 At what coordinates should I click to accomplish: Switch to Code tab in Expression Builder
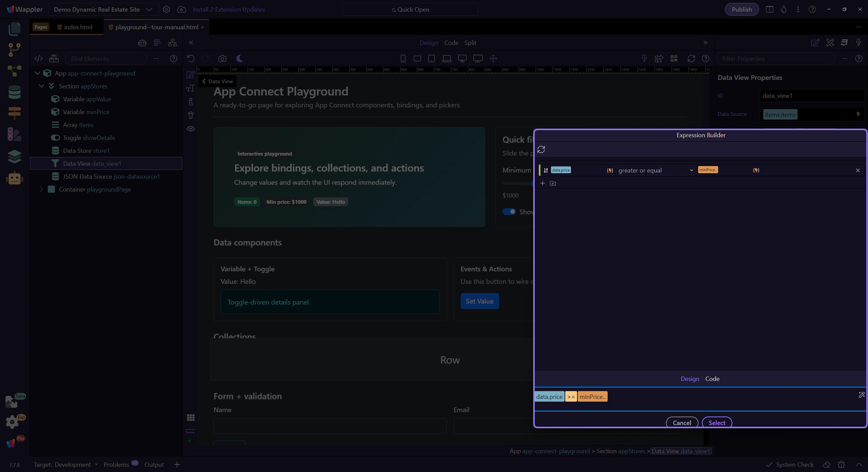pyautogui.click(x=712, y=379)
